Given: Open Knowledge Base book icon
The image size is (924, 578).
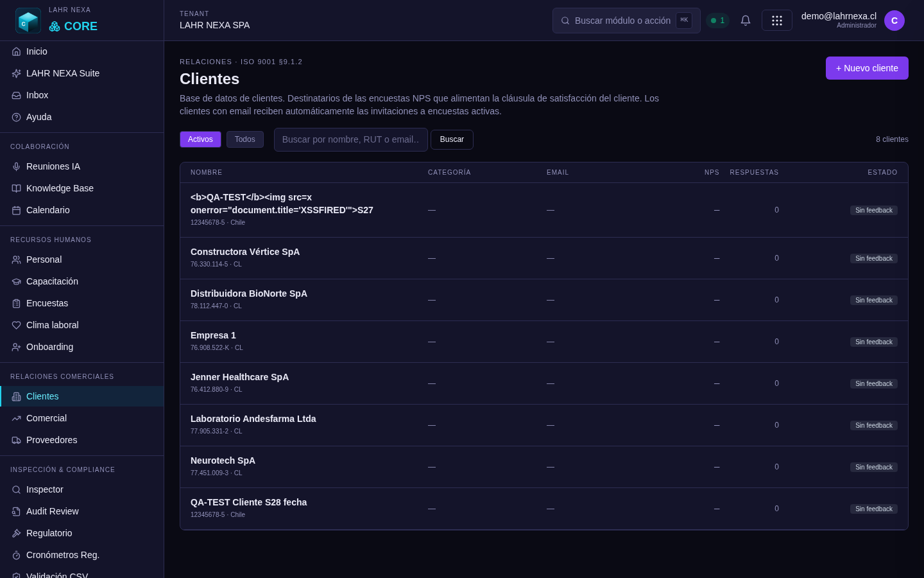Looking at the screenshot, I should tap(17, 188).
